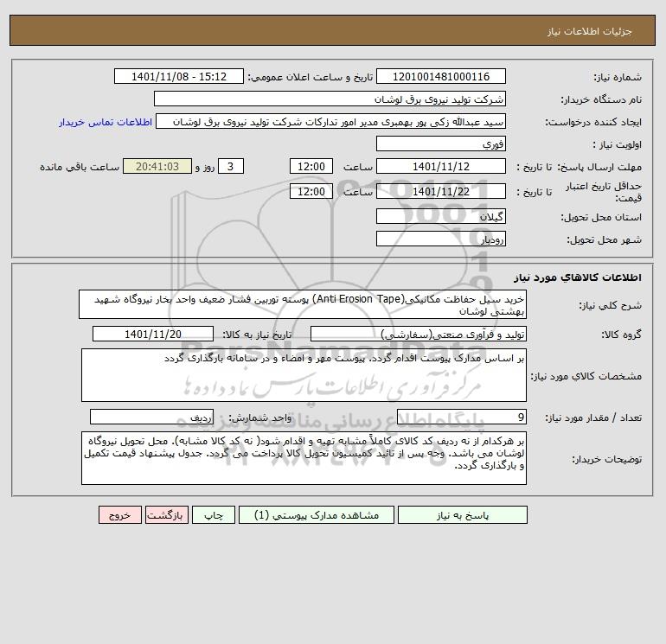Screen dimensions: 666x644
Task: Select the شماره نیاز field 1201001481000116
Action: [441, 76]
